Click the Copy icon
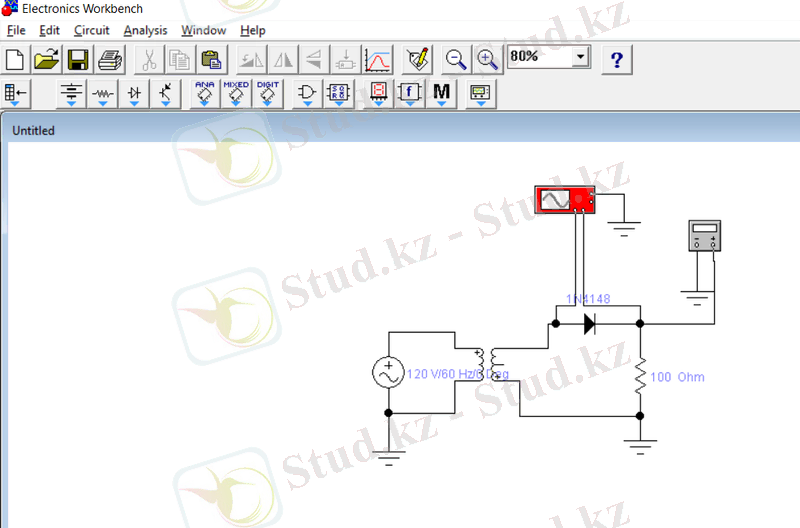The image size is (800, 528). pos(180,60)
